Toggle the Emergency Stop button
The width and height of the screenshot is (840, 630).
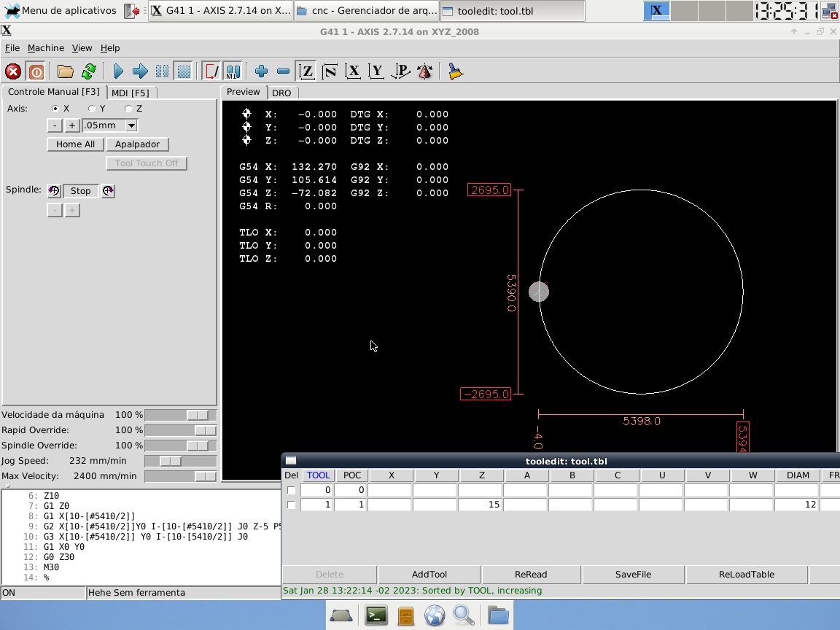(x=13, y=71)
